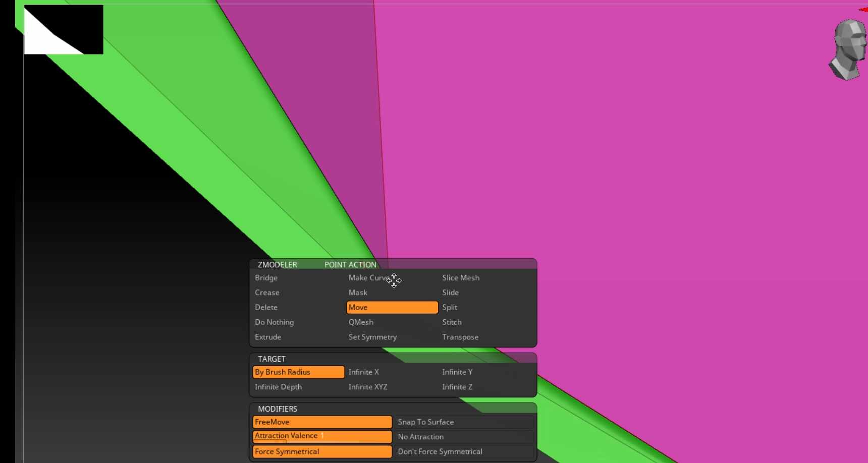Adjust the Attraction Valence slider

point(322,436)
